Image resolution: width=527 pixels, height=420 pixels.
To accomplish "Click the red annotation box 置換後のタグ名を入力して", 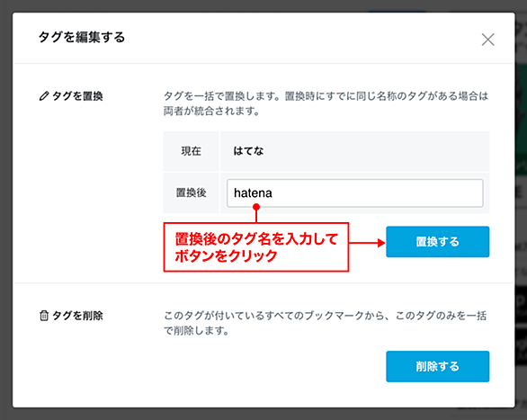I will click(x=256, y=247).
